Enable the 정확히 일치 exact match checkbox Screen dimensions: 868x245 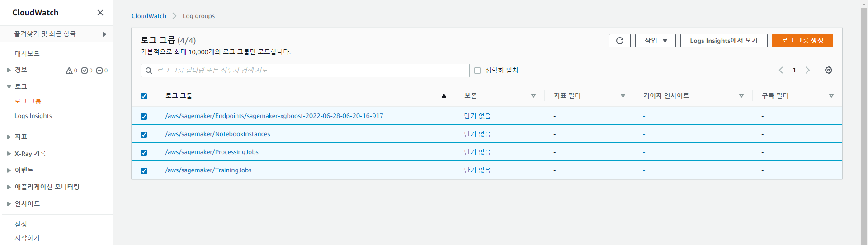[x=477, y=71]
